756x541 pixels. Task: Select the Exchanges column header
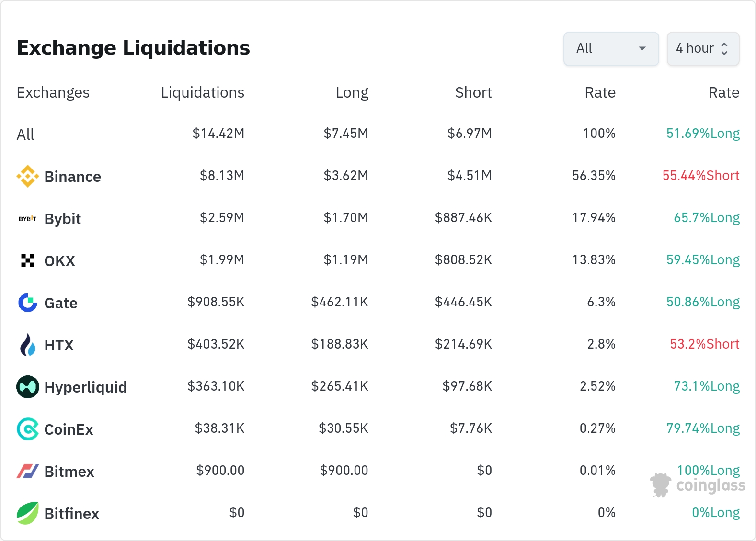tap(53, 92)
